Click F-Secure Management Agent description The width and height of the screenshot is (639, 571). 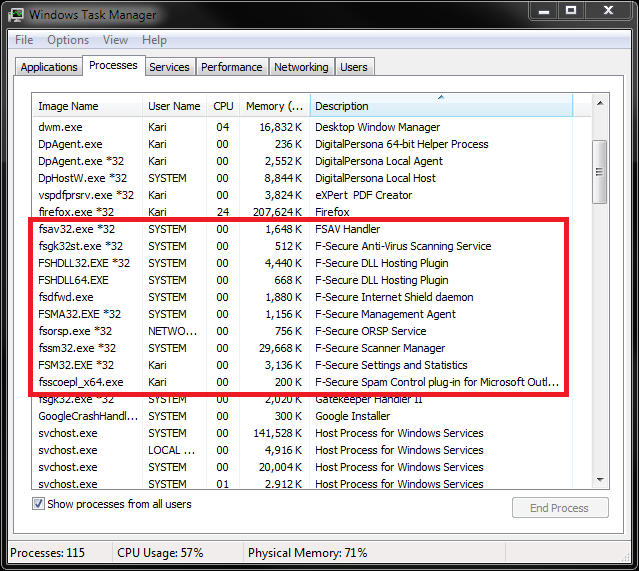(385, 314)
